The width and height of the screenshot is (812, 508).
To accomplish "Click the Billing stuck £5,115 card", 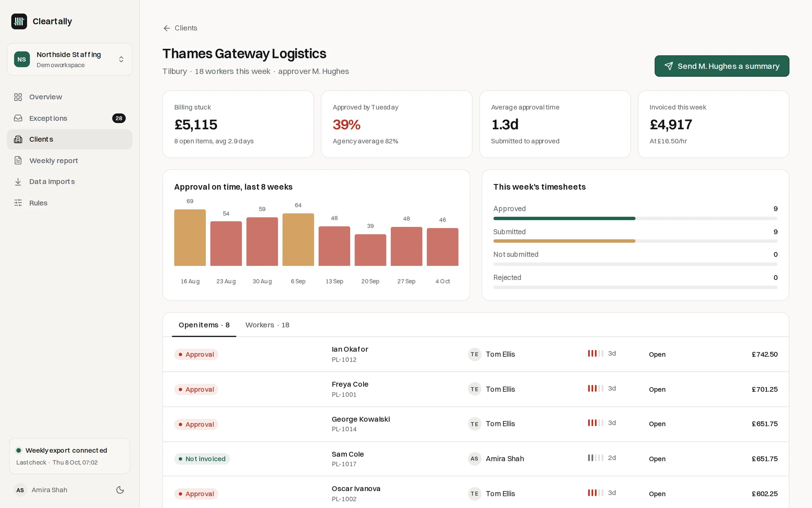I will pyautogui.click(x=238, y=124).
